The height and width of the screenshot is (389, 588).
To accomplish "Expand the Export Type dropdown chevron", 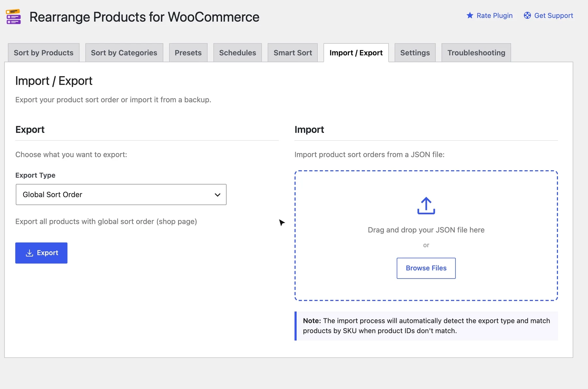I will pyautogui.click(x=218, y=195).
